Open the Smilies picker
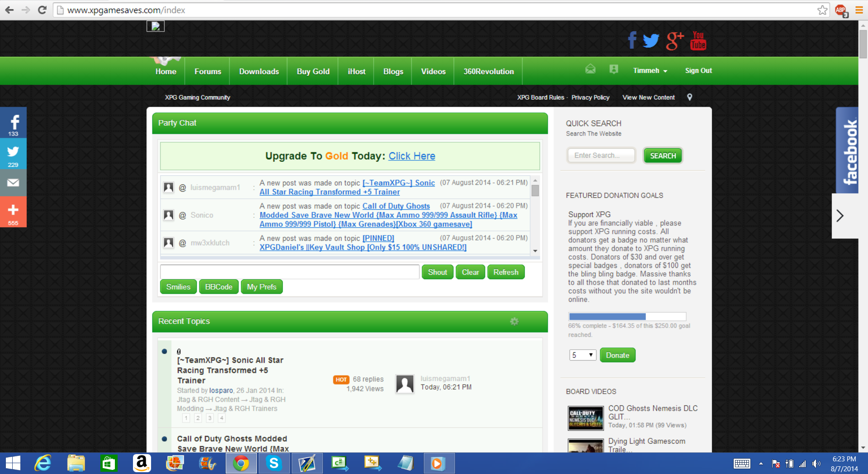 pos(178,287)
